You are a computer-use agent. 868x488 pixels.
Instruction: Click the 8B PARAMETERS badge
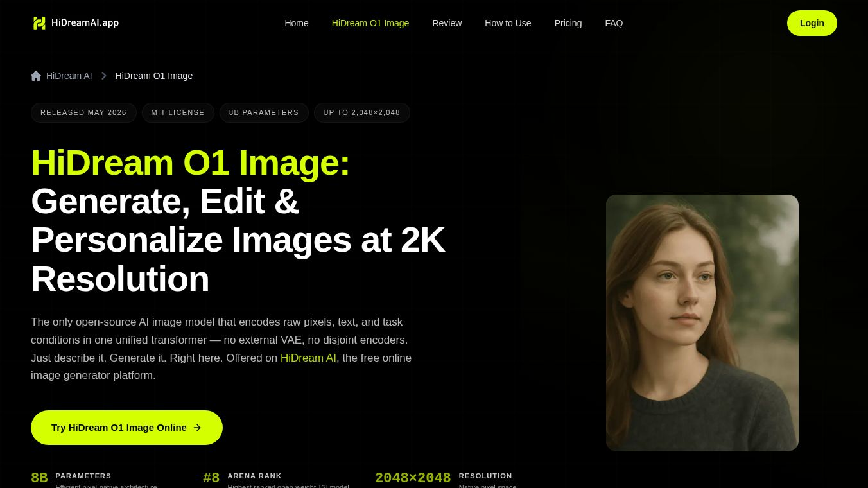coord(264,112)
